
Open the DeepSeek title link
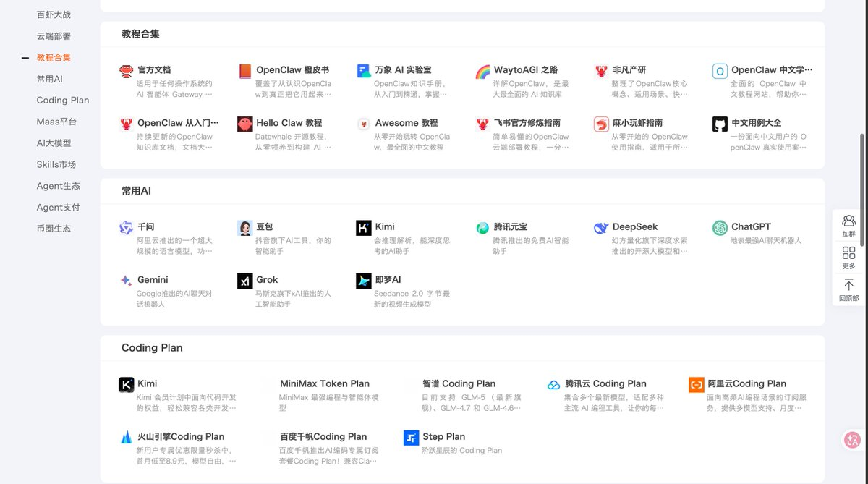[x=635, y=227]
